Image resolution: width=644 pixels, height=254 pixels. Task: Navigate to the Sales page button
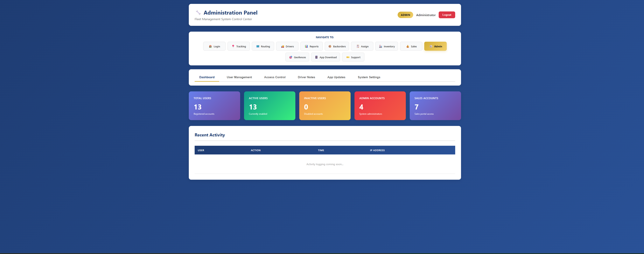click(x=411, y=46)
